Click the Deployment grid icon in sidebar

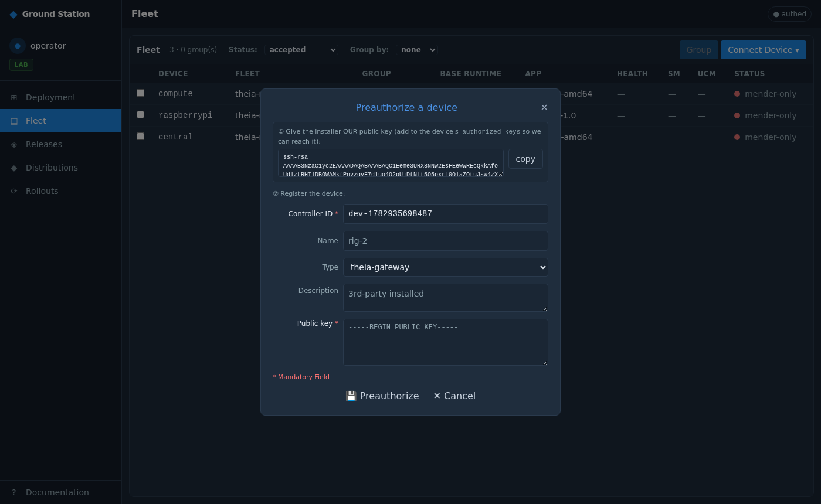pyautogui.click(x=14, y=97)
